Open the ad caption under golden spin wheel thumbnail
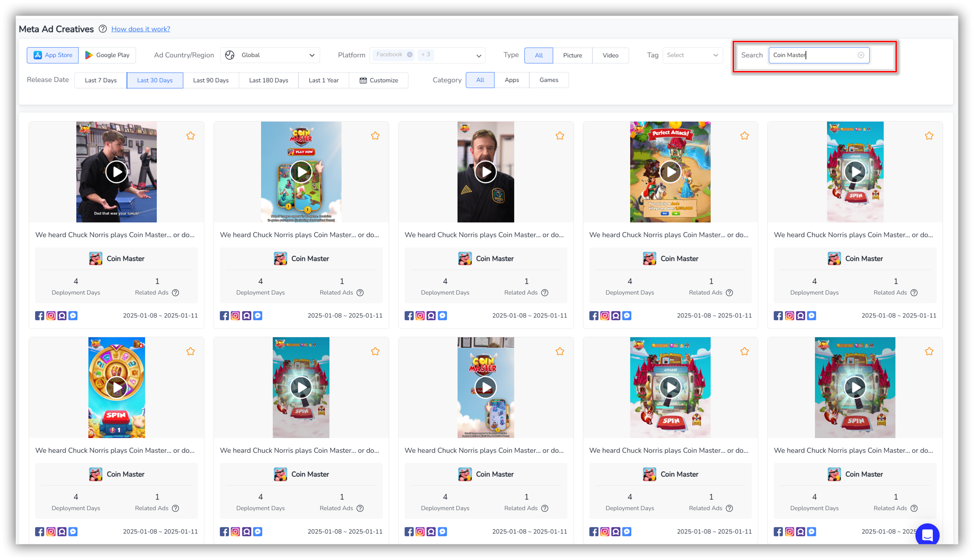Viewport: 974px width, 560px height. point(115,450)
